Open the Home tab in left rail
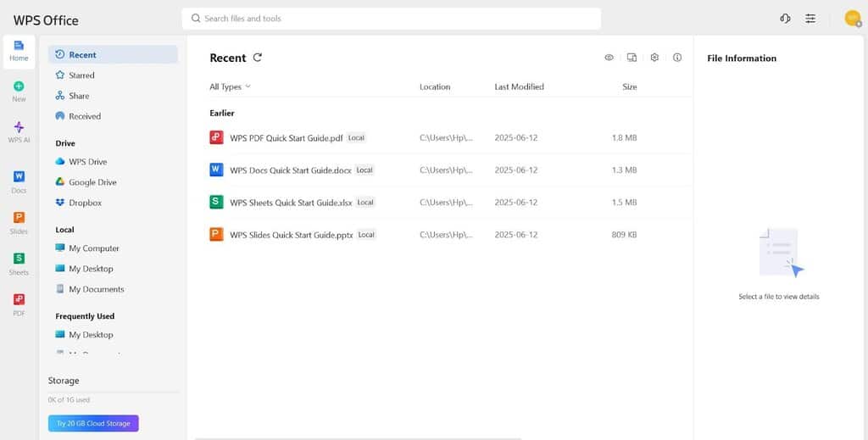Screen dimensions: 868x440 click(x=19, y=52)
